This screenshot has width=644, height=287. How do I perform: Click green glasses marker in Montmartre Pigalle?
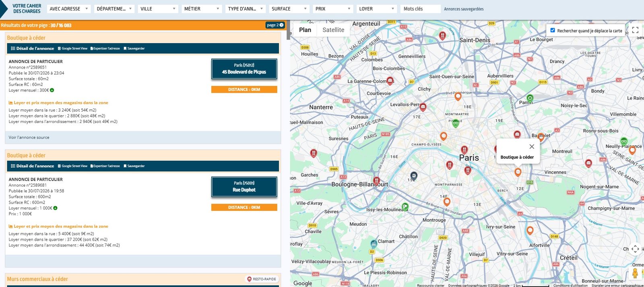(456, 124)
